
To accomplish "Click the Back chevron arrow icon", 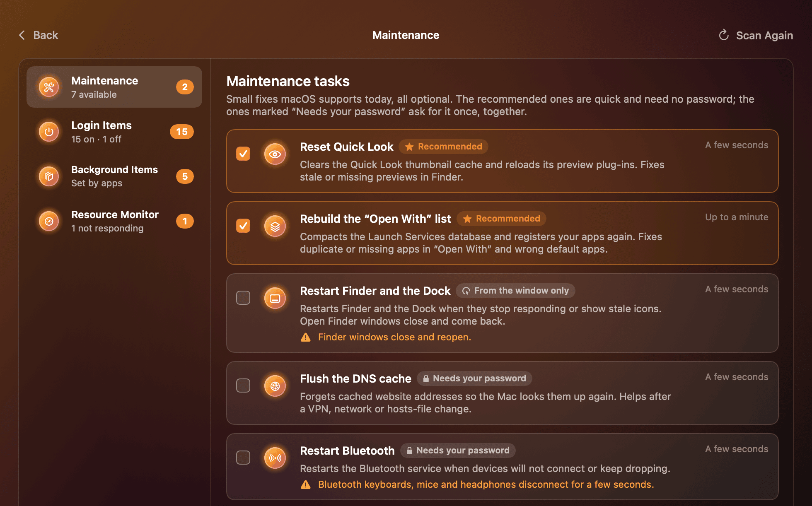I will coord(22,35).
